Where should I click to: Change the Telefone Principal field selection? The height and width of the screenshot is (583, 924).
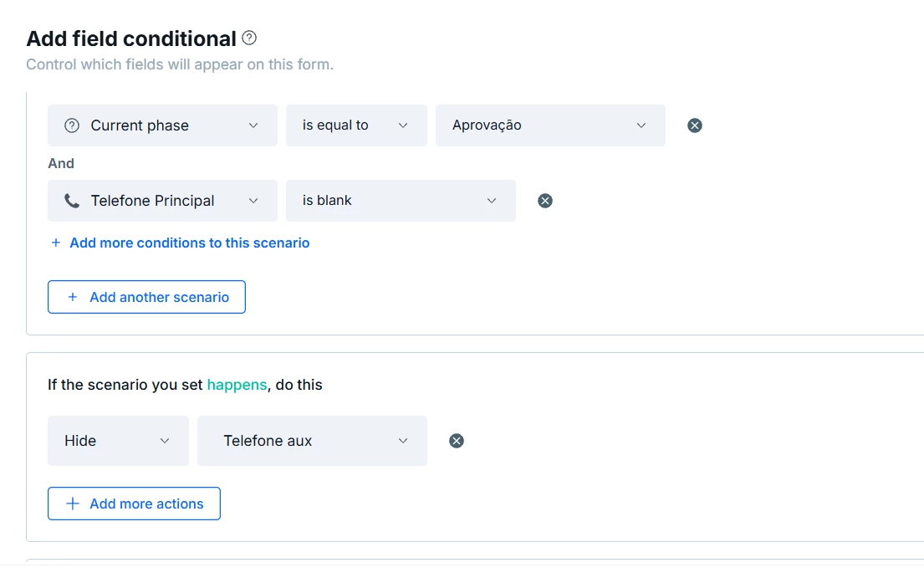(162, 201)
